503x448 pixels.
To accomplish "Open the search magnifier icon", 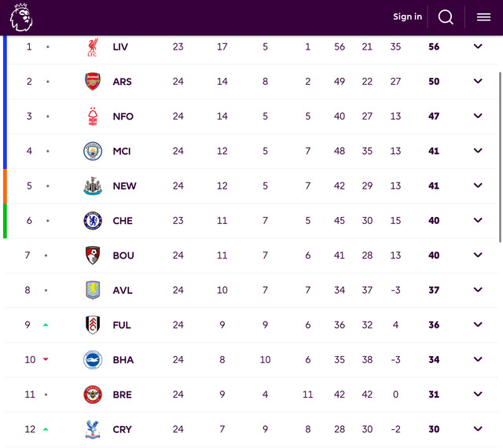I will 446,17.
